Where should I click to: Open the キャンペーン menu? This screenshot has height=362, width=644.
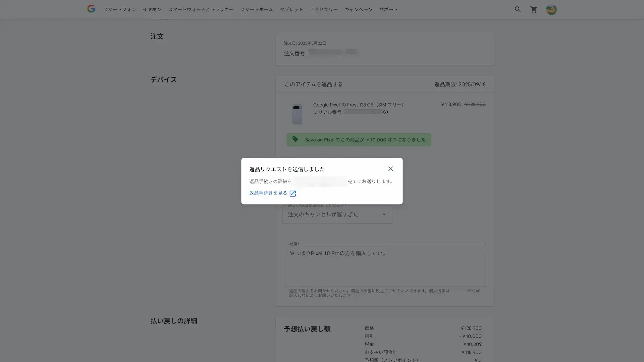[358, 9]
